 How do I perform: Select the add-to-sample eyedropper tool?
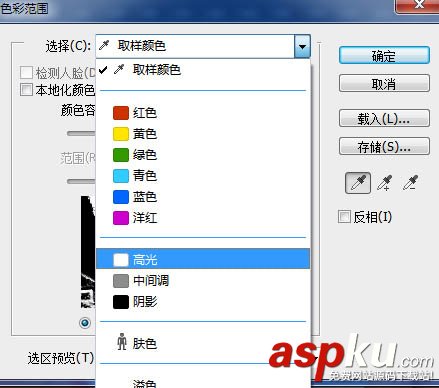point(384,183)
